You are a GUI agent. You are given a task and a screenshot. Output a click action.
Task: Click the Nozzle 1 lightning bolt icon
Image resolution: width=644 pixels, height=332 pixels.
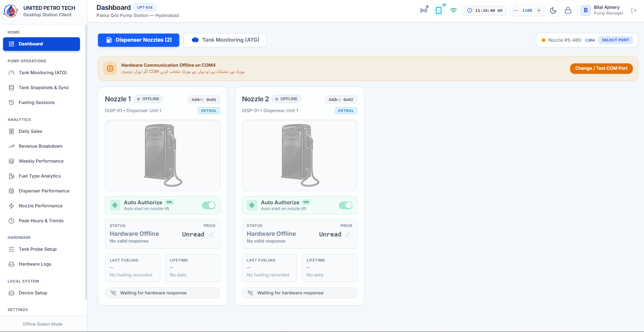tap(115, 205)
